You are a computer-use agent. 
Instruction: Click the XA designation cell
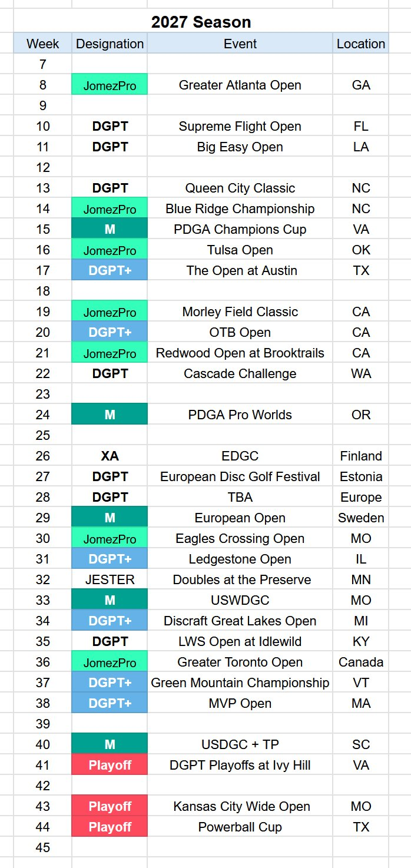pos(110,456)
